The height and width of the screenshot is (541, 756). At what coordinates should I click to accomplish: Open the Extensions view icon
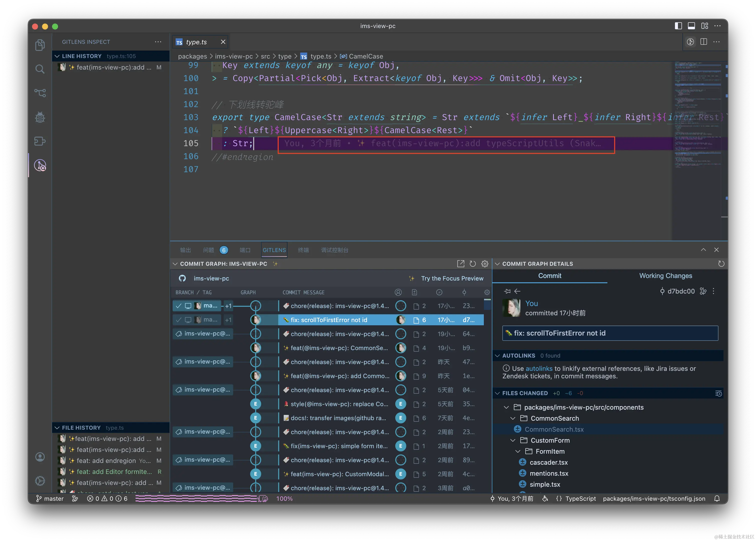coord(40,141)
